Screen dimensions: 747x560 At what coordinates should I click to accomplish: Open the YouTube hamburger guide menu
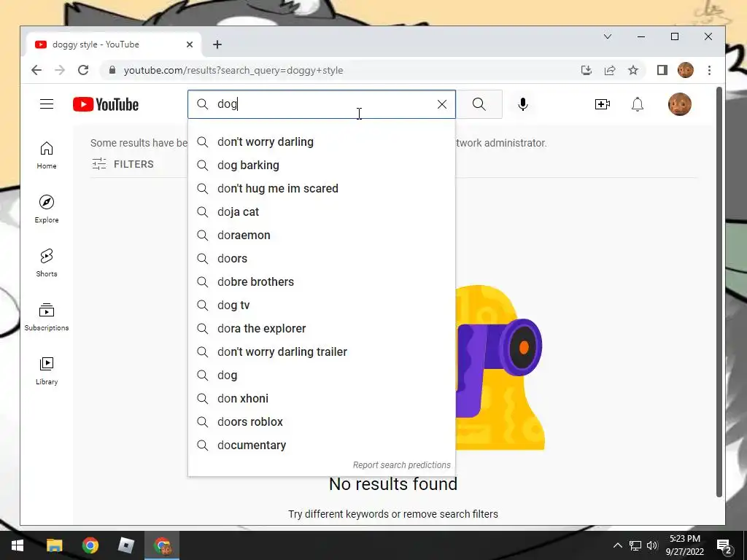47,104
